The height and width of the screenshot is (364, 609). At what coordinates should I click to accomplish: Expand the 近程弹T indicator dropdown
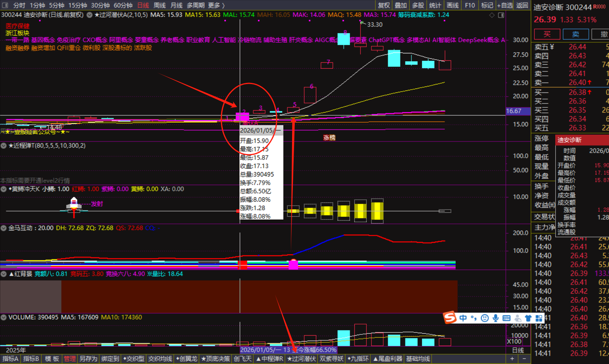tap(4, 146)
